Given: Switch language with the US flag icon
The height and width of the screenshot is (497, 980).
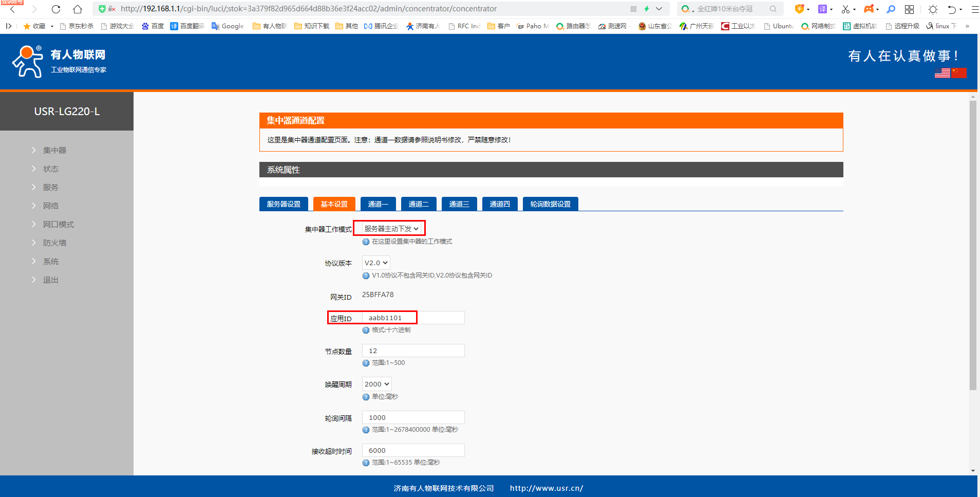Looking at the screenshot, I should [x=942, y=73].
